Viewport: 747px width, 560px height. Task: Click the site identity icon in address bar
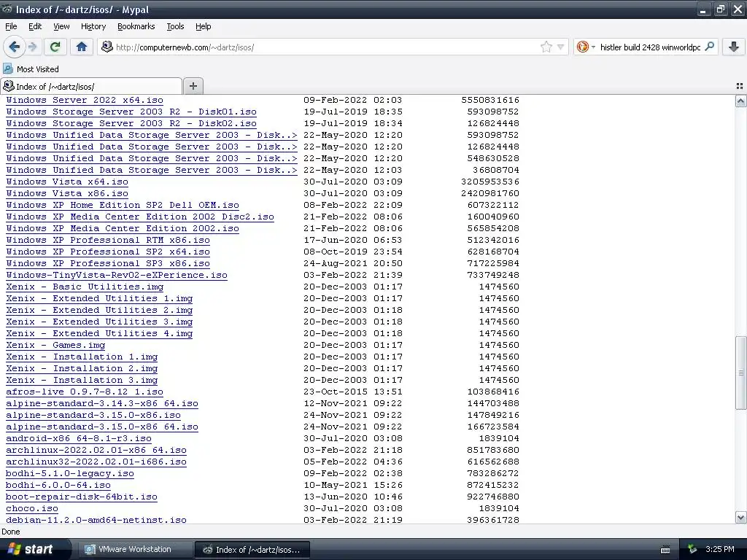click(x=107, y=47)
